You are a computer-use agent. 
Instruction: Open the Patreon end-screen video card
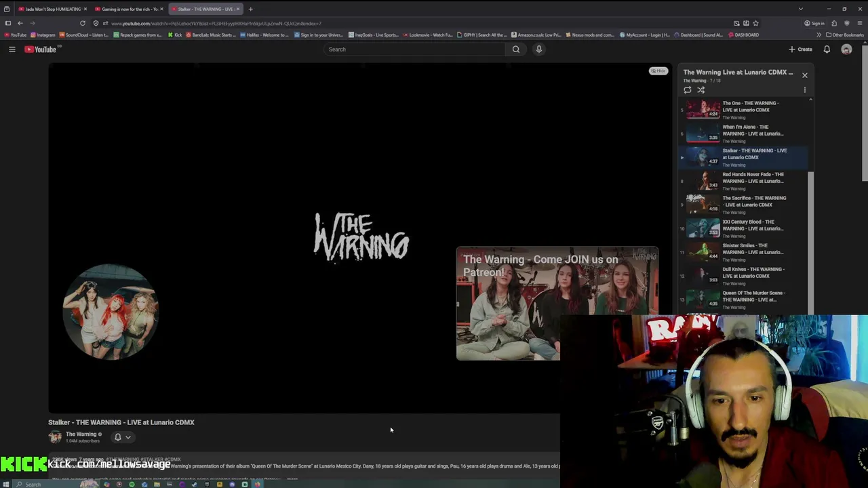point(557,303)
